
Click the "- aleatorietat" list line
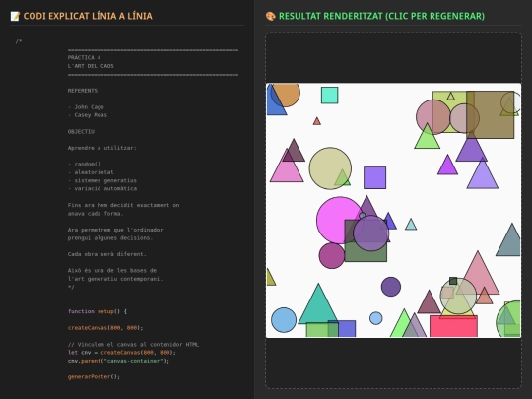pos(91,172)
